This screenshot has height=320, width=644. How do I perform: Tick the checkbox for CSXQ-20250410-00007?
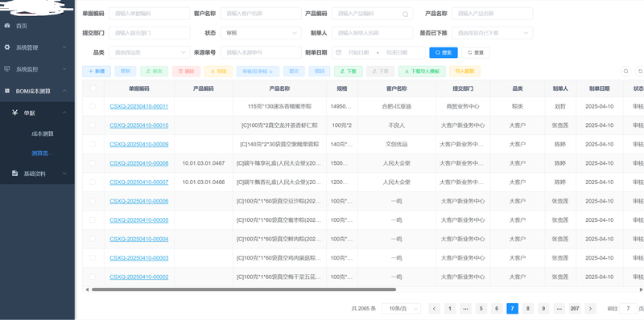click(x=93, y=182)
